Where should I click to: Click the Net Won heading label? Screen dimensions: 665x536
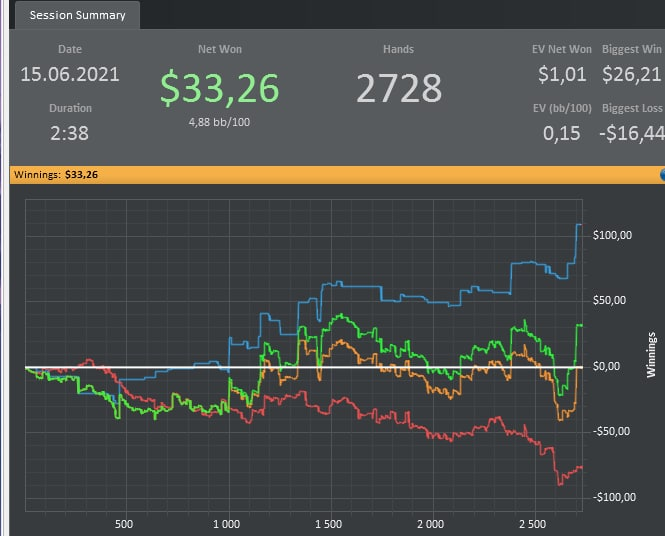coord(220,49)
